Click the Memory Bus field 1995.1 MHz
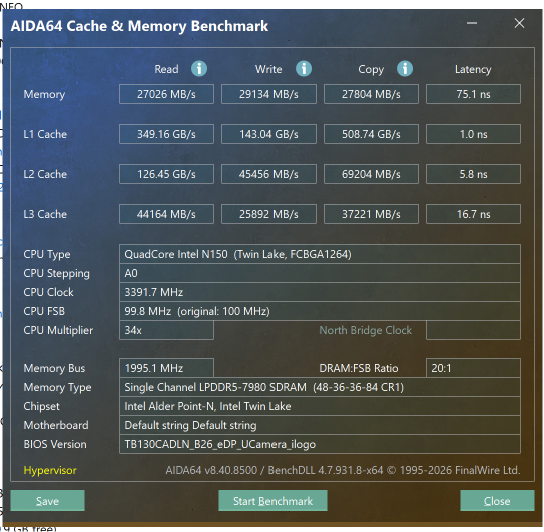This screenshot has height=532, width=544. [x=166, y=368]
